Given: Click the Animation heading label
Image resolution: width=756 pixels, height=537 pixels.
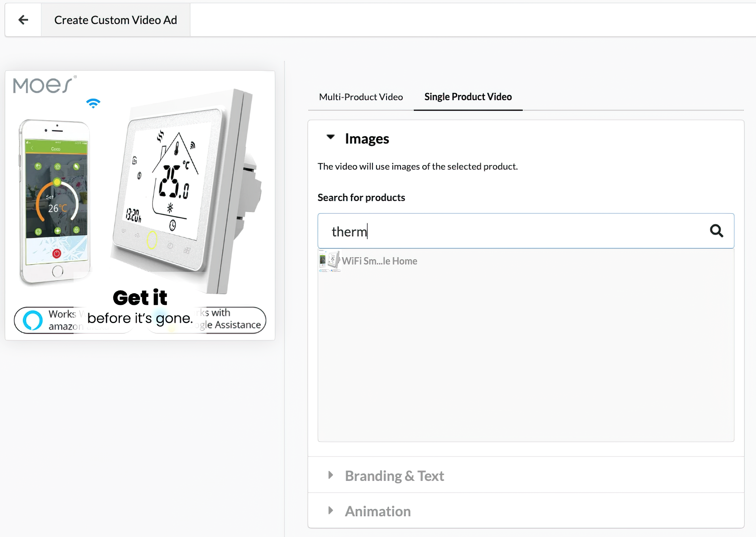Looking at the screenshot, I should 378,511.
